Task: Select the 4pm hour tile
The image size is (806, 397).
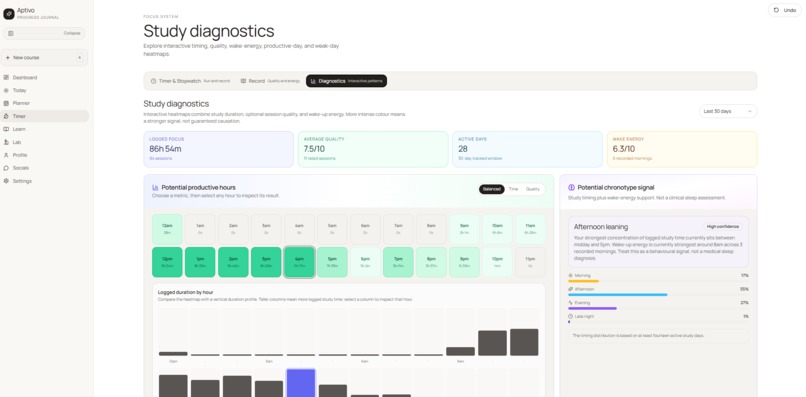Action: [299, 262]
